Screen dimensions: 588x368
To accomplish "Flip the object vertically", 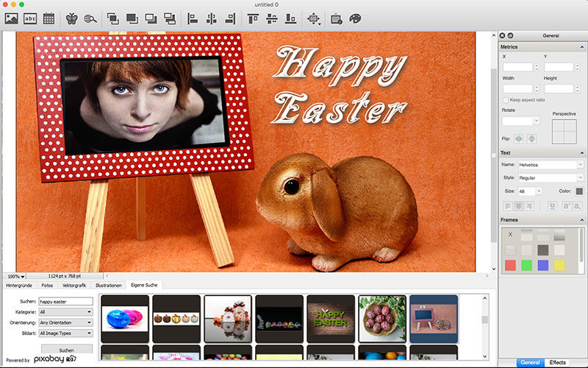I will pyautogui.click(x=531, y=139).
